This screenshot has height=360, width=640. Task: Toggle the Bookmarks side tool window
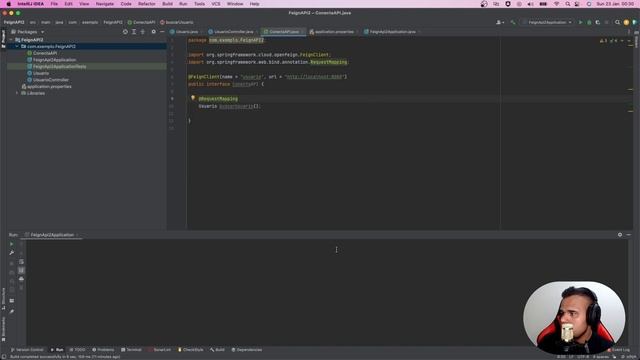point(4,329)
